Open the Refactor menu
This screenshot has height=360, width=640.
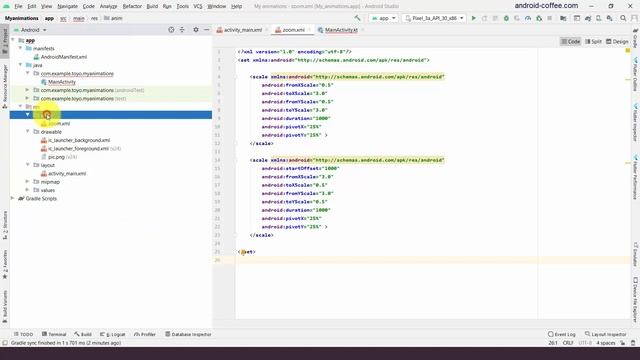(x=132, y=6)
